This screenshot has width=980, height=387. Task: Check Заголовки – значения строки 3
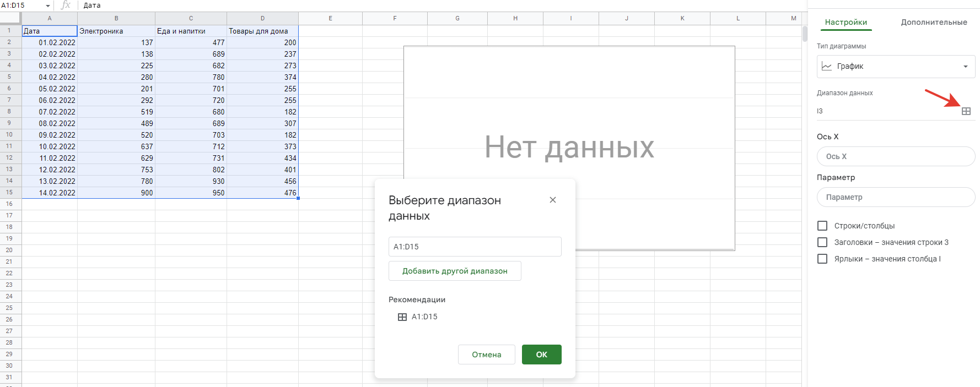coord(822,242)
